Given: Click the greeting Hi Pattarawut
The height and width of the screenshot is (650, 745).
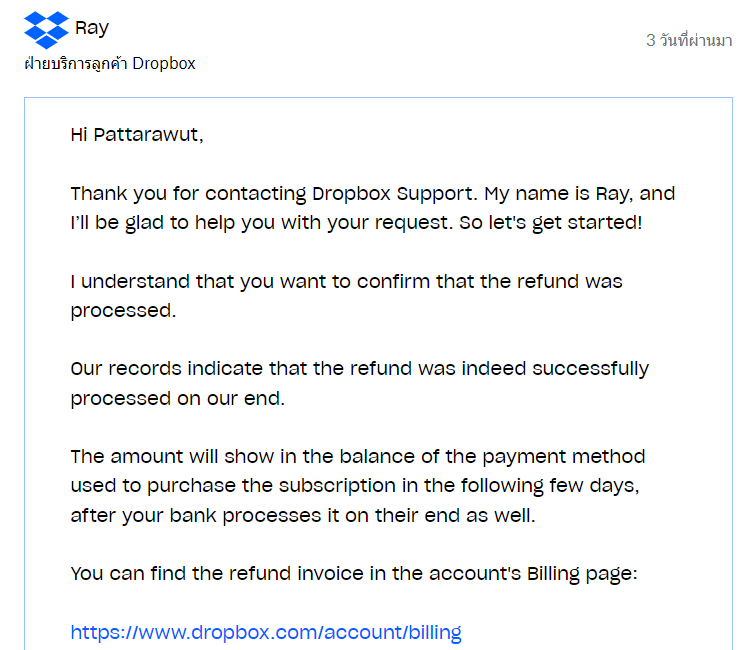Looking at the screenshot, I should click(137, 135).
